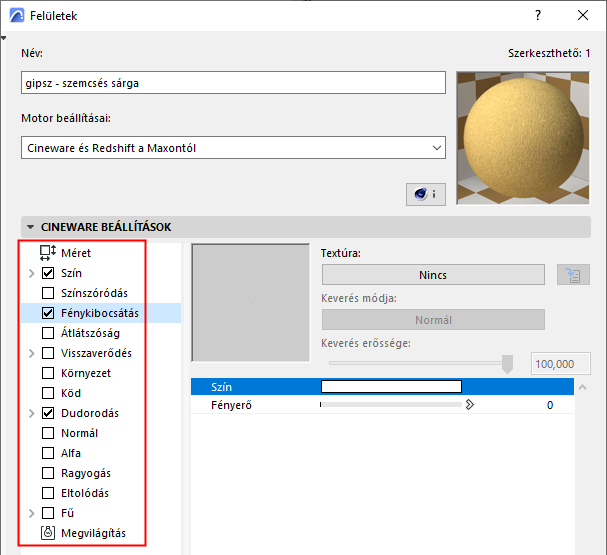Select the Méret label
Viewport: 607px width, 555px height.
click(x=76, y=253)
